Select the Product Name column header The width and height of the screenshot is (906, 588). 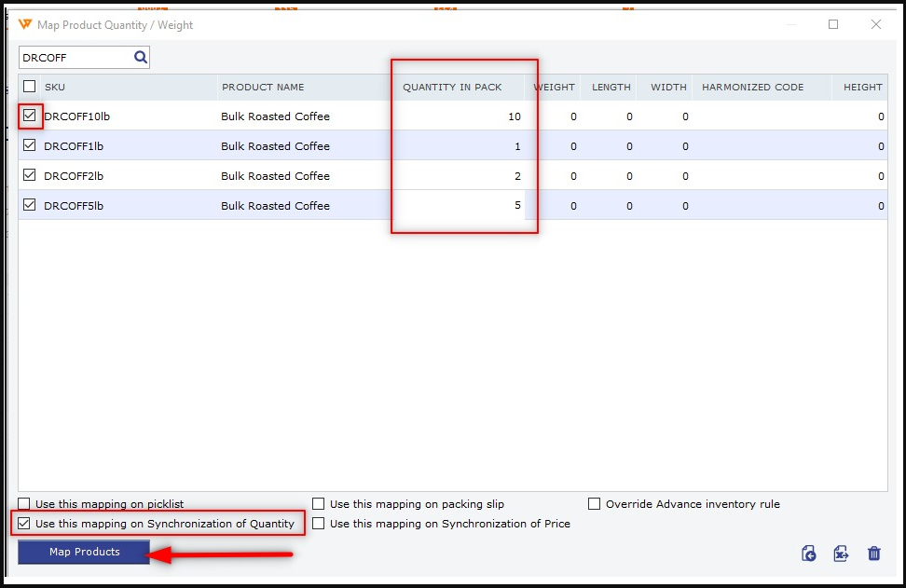[x=262, y=88]
